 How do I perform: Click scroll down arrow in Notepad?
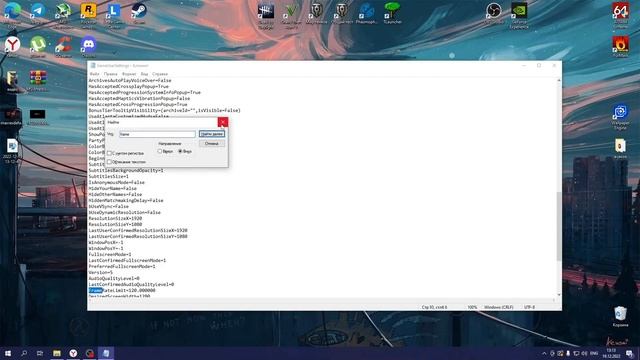(559, 295)
